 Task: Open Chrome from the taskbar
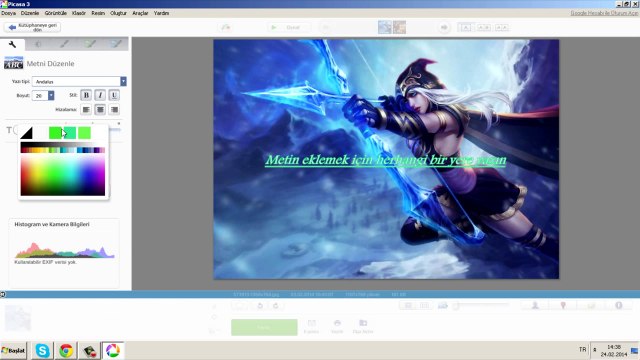tap(66, 351)
